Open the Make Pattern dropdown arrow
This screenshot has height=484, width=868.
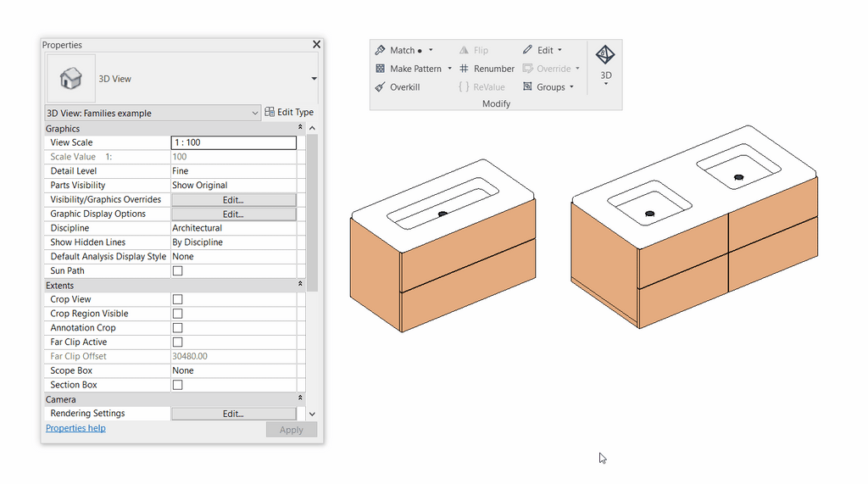click(449, 69)
